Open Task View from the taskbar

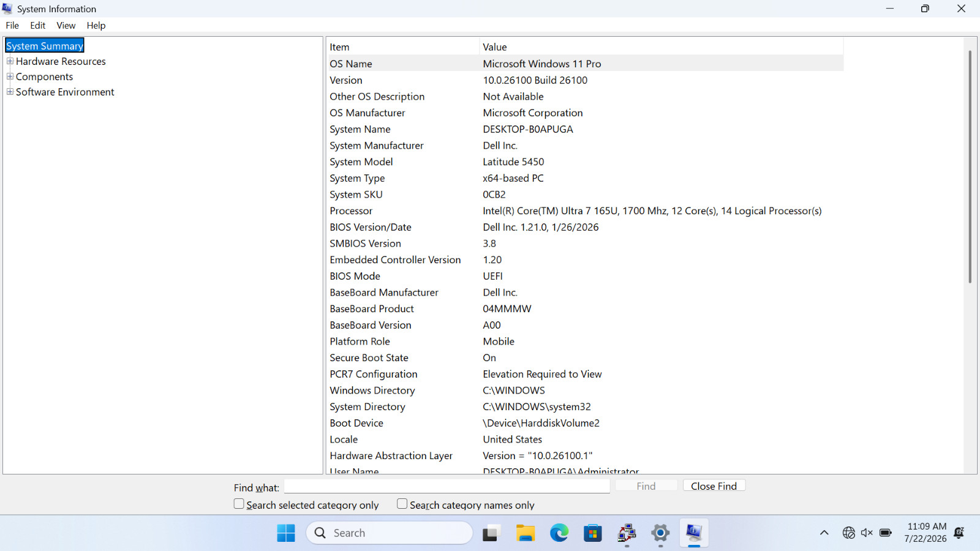click(491, 533)
